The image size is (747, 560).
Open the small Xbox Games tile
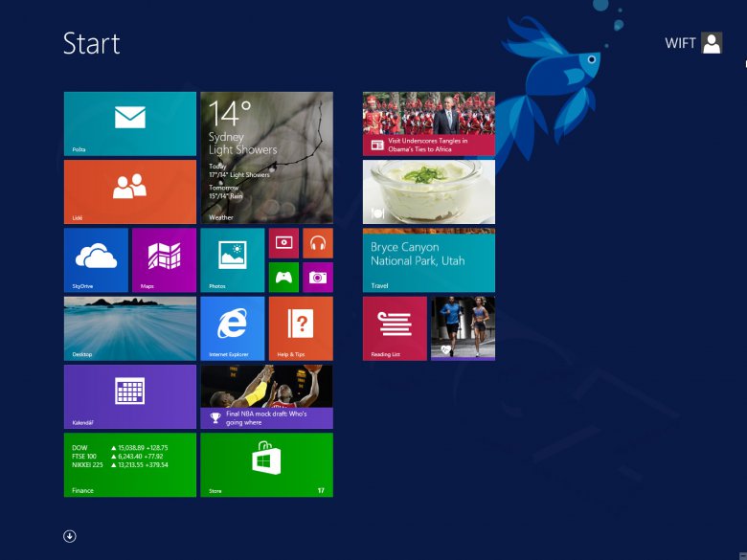pos(283,278)
